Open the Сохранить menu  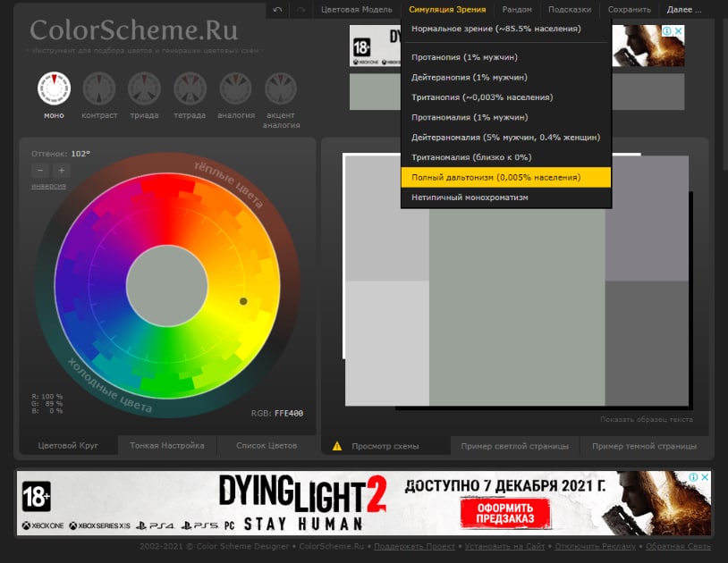pyautogui.click(x=629, y=10)
